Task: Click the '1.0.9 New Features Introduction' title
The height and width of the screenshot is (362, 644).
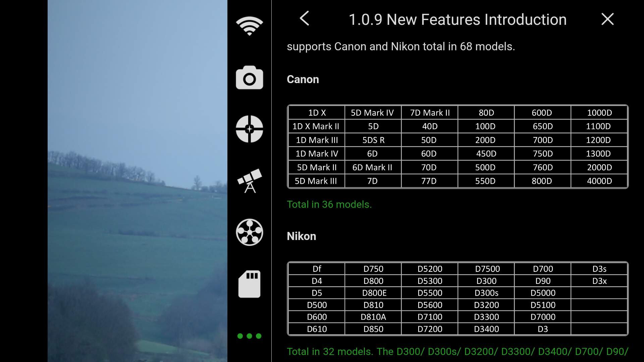Action: coord(458,19)
